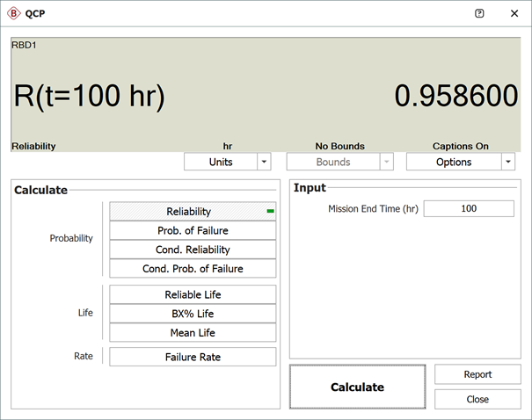The width and height of the screenshot is (532, 420).
Task: Expand the Options dropdown arrow
Action: [x=507, y=162]
